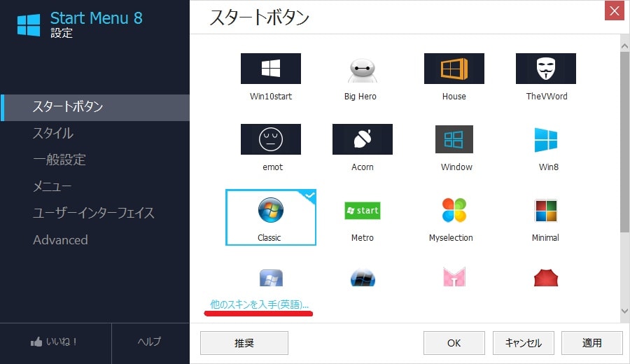Open ユーザーインターフェイス settings
The image size is (630, 364).
click(94, 213)
